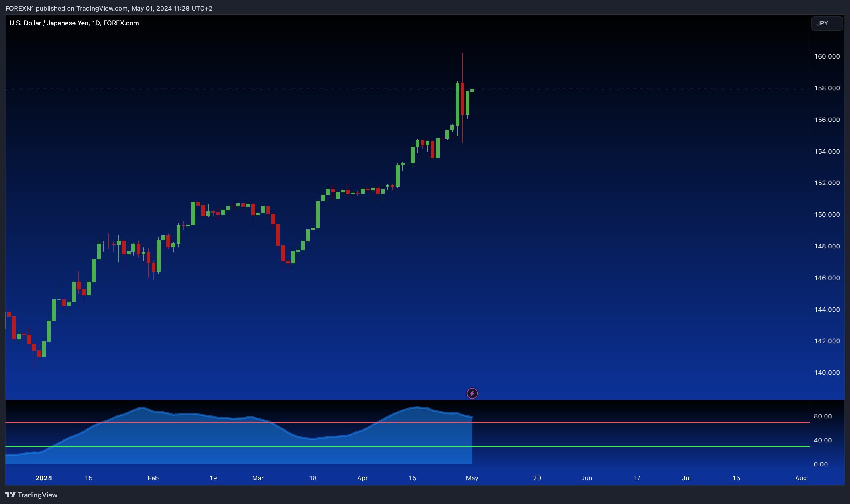Click the 0.00 indicator scale label
The height and width of the screenshot is (504, 850).
[821, 464]
